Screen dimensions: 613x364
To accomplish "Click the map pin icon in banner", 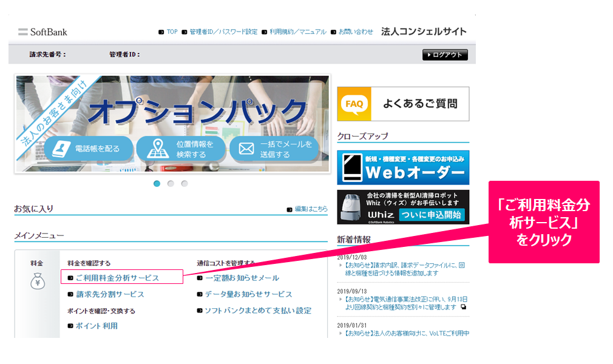I will pyautogui.click(x=158, y=149).
